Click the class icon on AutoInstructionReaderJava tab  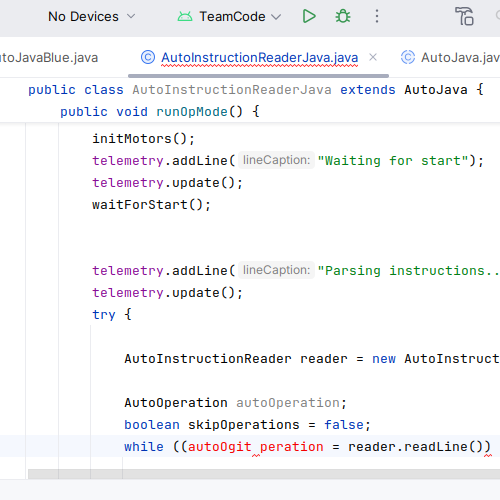[148, 57]
